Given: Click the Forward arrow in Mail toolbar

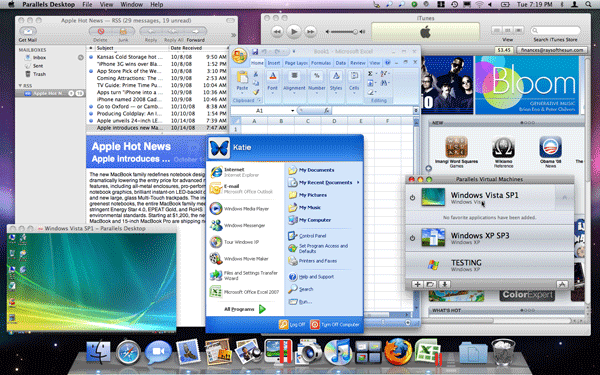Looking at the screenshot, I should (x=196, y=31).
